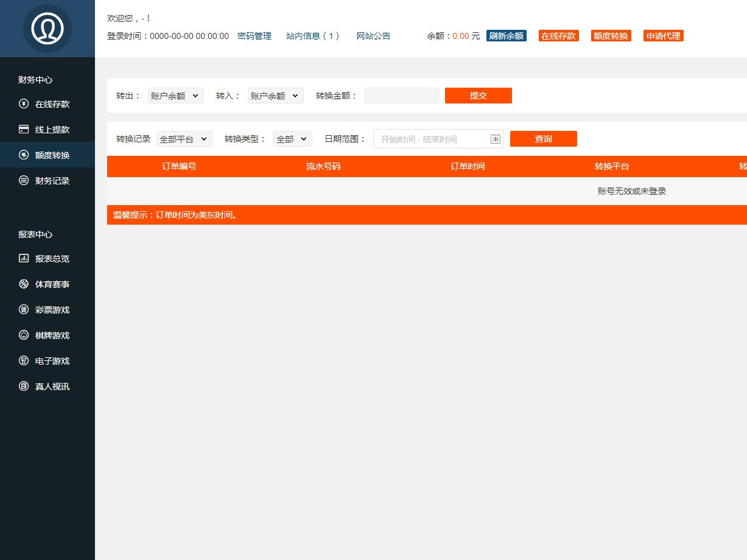Open the 真人视讯 live video icon
747x560 pixels.
[23, 386]
